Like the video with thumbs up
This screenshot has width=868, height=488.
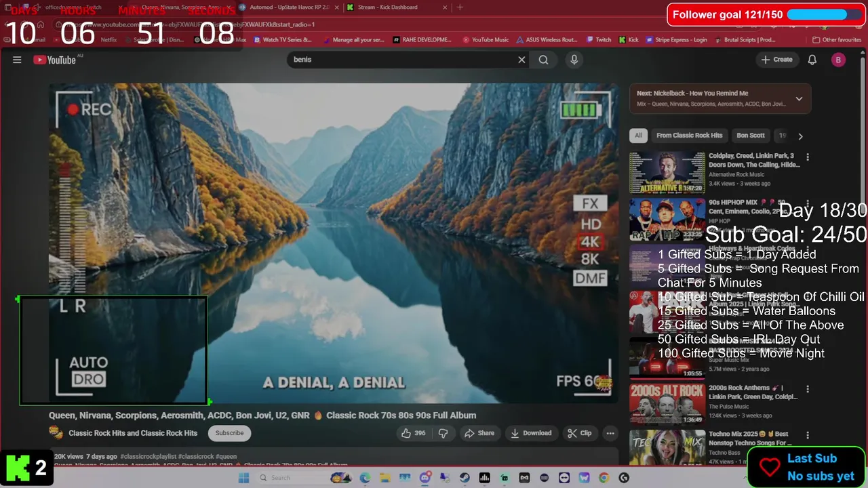pos(413,433)
